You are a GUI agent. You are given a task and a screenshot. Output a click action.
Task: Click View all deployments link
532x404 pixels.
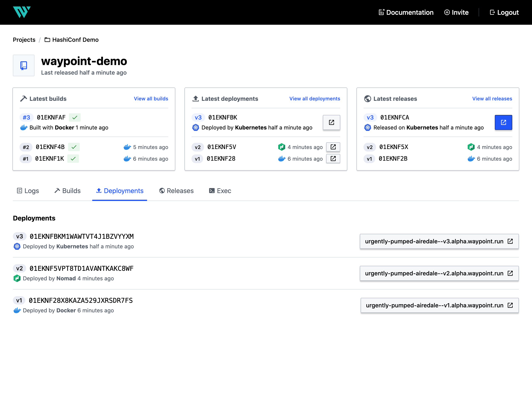[x=314, y=98]
